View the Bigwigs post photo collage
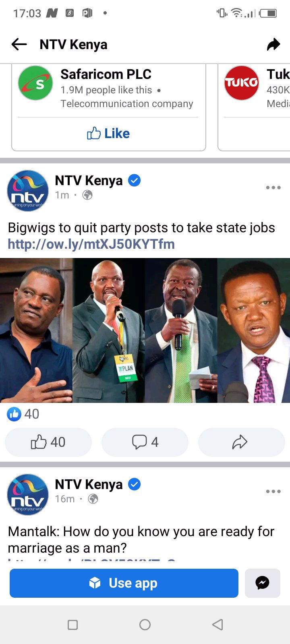Screen dimensions: 290x644 [x=145, y=330]
